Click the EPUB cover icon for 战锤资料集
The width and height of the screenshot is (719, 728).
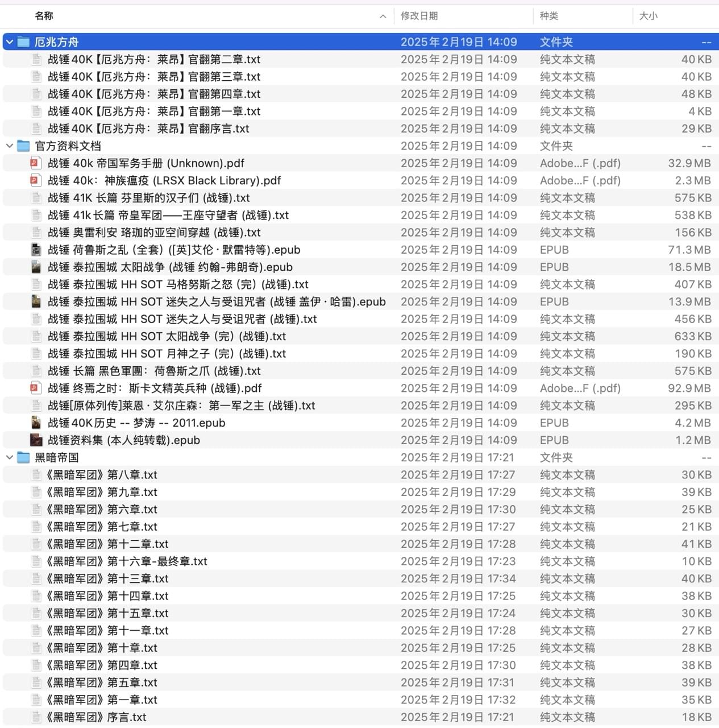(36, 440)
